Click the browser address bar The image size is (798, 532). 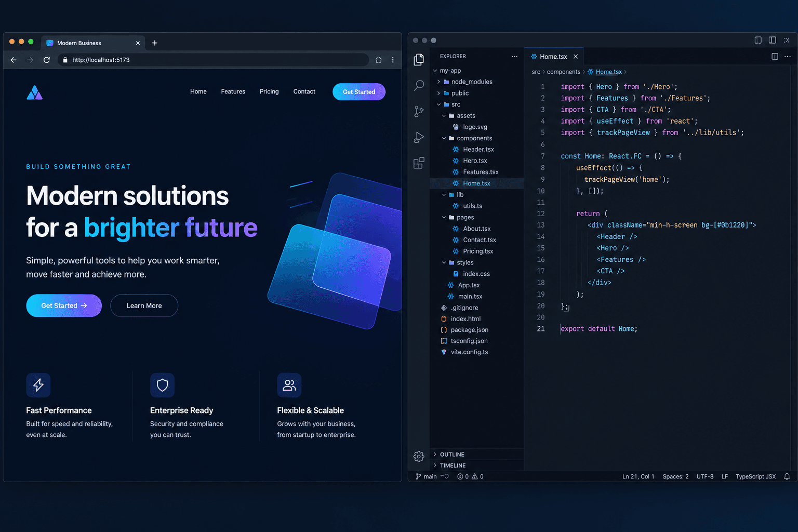tap(214, 60)
